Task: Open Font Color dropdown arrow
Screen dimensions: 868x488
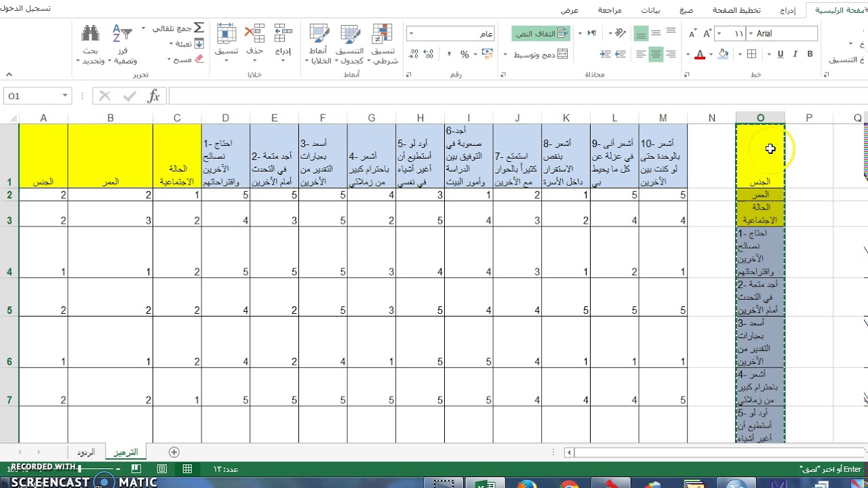Action: point(688,54)
